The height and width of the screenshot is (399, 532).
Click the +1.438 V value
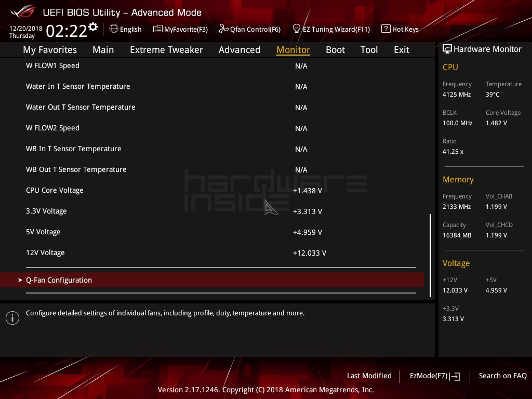(308, 191)
